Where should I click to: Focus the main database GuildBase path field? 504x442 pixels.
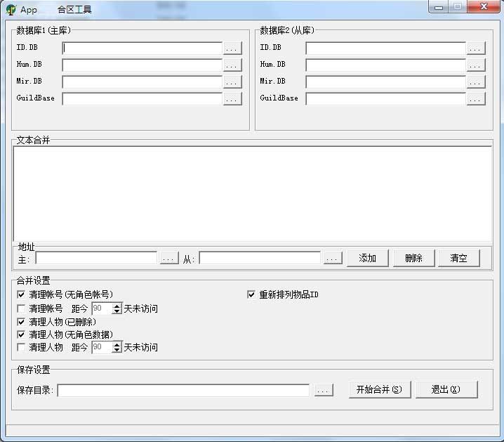[x=142, y=99]
